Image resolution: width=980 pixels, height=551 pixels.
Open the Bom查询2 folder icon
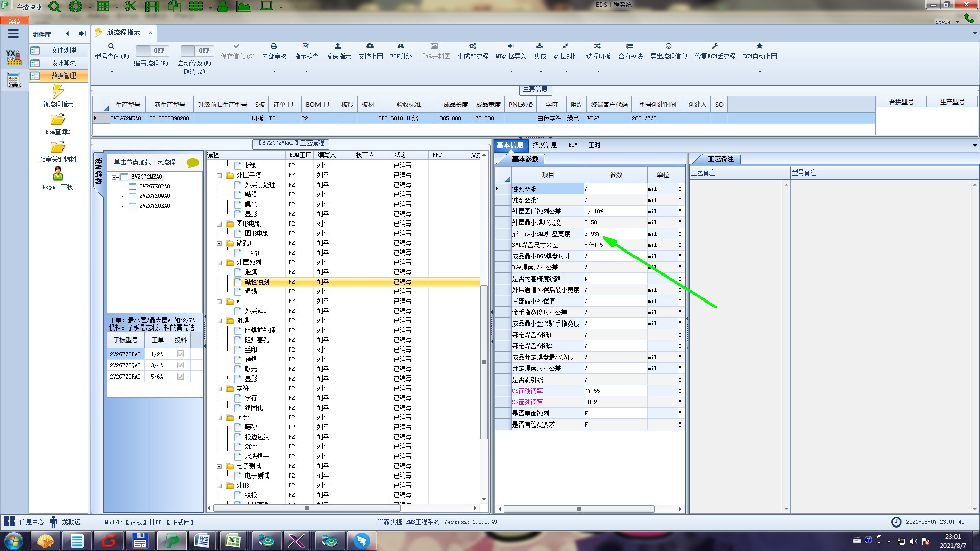point(58,120)
